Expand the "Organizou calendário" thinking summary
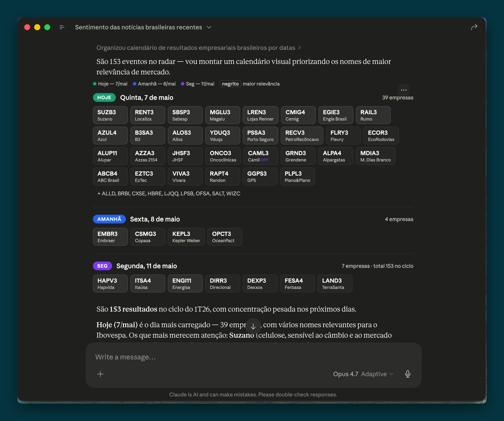Image resolution: width=504 pixels, height=421 pixels. pyautogui.click(x=199, y=48)
